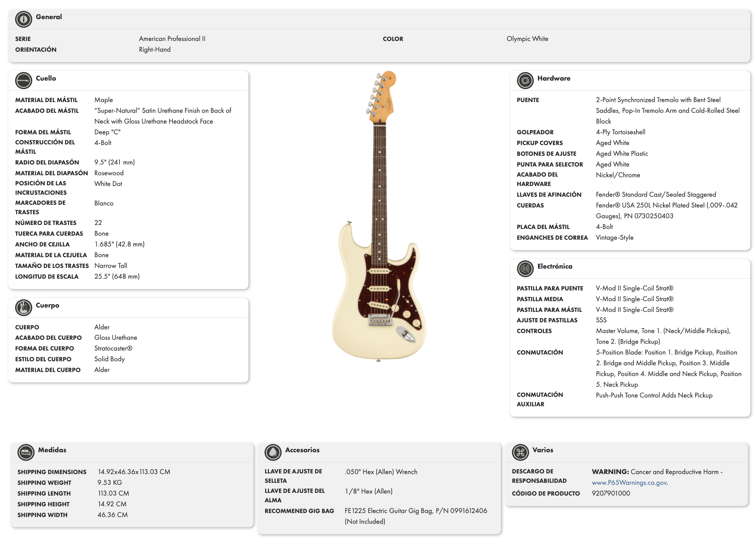Click the General section heading
Screen dimensions: 756x556
[49, 17]
